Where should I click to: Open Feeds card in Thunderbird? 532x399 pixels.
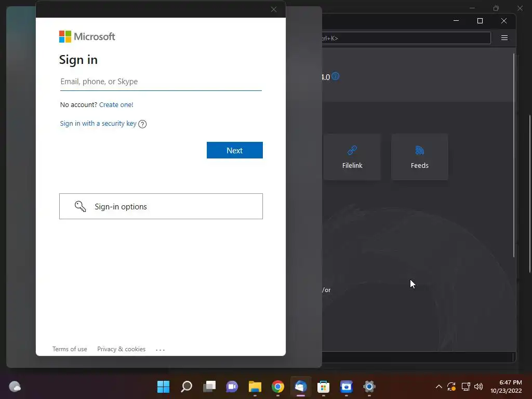point(420,157)
